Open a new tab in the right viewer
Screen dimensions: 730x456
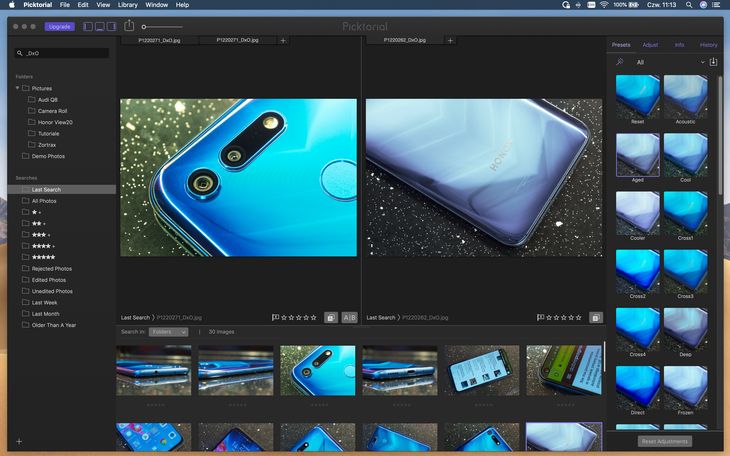point(450,41)
